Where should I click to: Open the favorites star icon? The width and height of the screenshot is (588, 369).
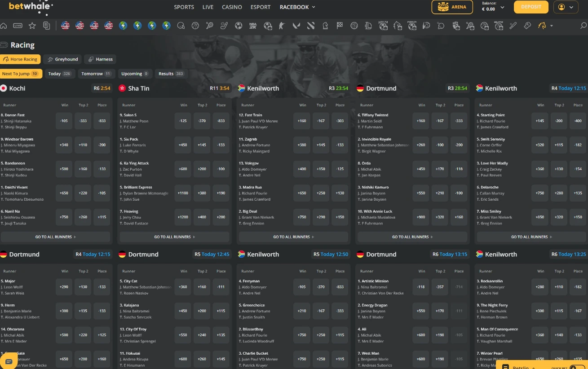(x=32, y=26)
